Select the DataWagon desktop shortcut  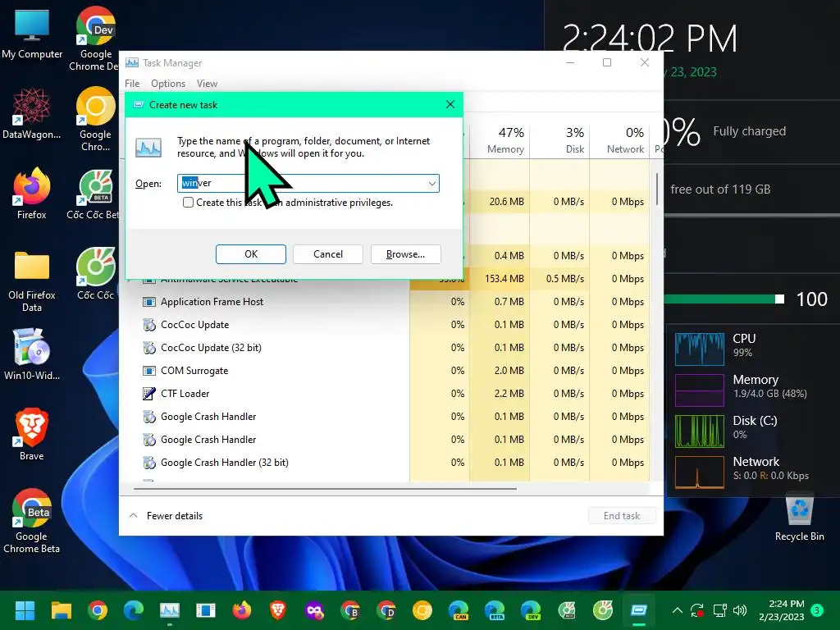[x=32, y=113]
